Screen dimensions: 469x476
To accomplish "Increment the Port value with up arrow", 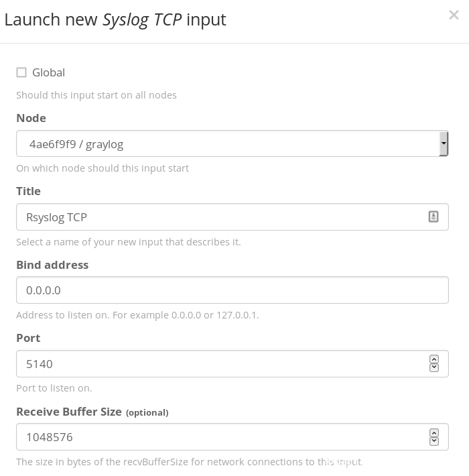I will point(434,360).
